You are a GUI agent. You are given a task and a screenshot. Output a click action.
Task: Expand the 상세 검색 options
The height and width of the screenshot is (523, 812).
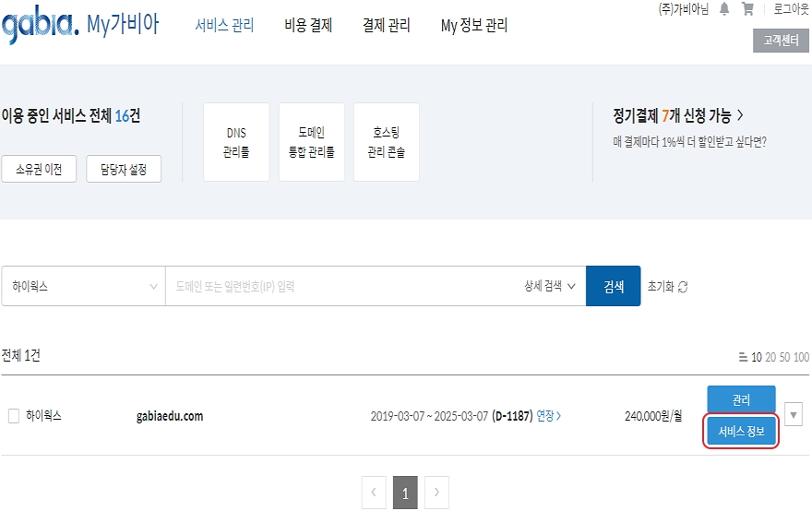pyautogui.click(x=550, y=287)
